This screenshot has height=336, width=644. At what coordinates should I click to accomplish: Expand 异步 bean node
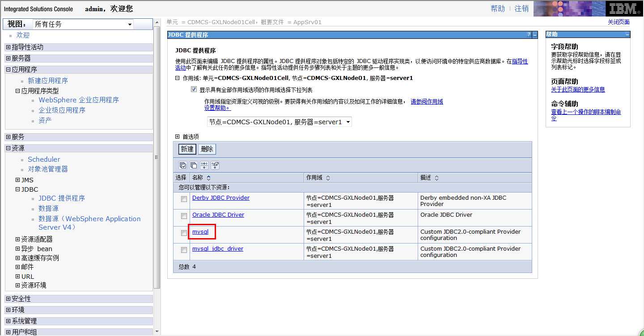[x=18, y=248]
